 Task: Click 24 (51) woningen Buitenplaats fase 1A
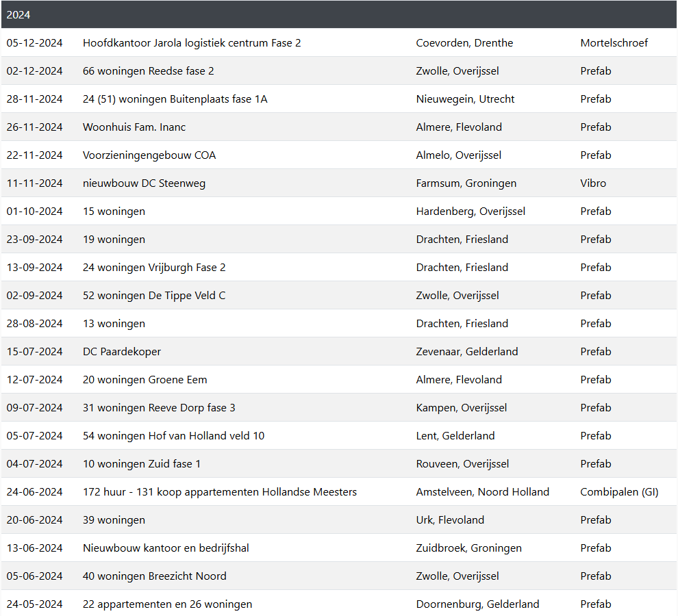click(175, 99)
